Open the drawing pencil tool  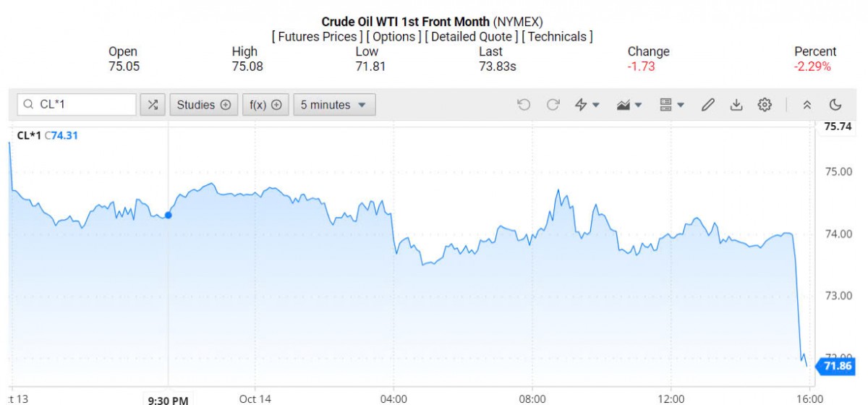point(708,105)
